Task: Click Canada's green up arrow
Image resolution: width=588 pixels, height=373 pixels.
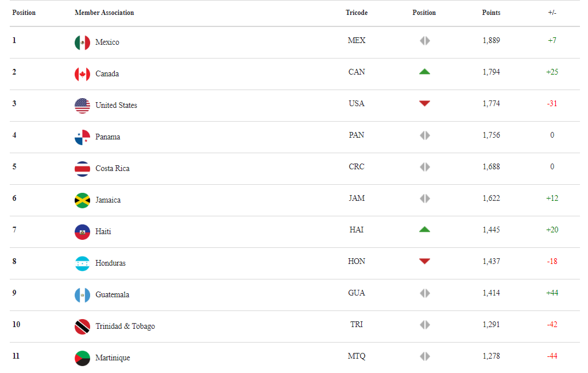Action: (x=424, y=72)
